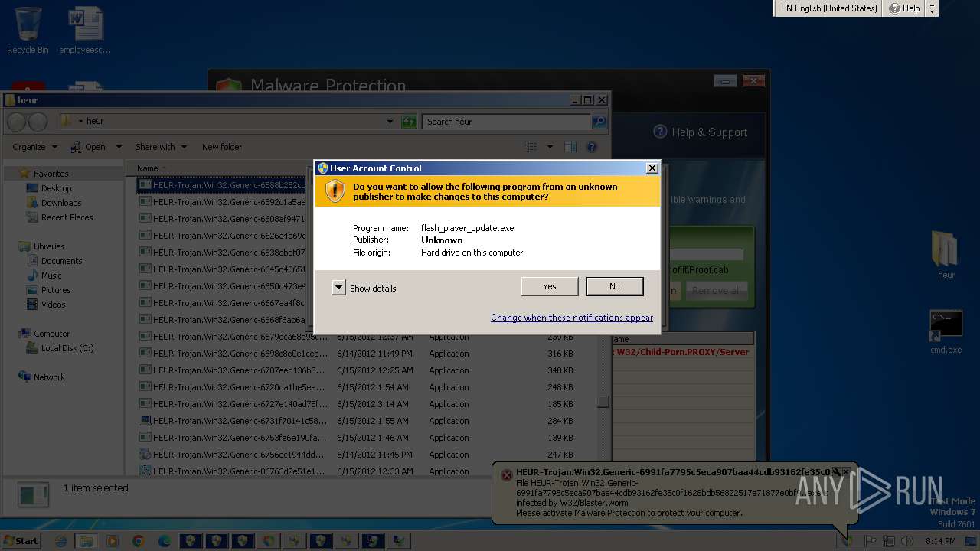This screenshot has height=551, width=980.
Task: Select Favorites in the navigation pane
Action: pos(51,174)
